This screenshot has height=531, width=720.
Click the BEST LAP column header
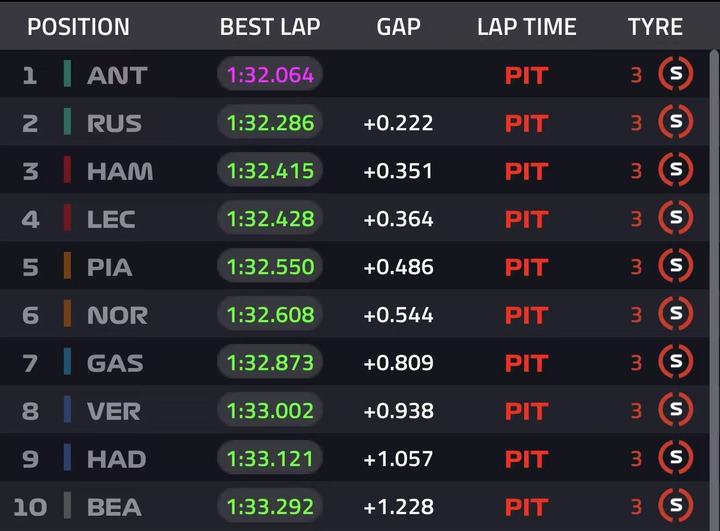click(270, 27)
